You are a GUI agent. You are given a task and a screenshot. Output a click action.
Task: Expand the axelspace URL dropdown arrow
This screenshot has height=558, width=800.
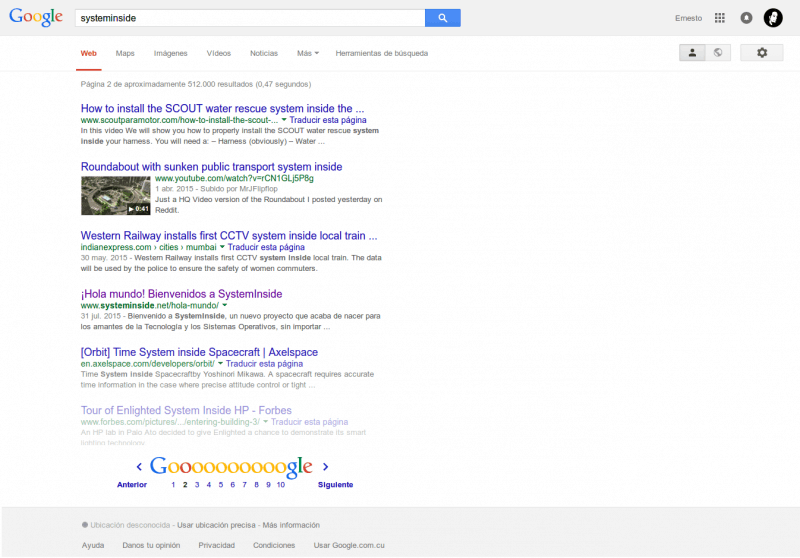pyautogui.click(x=220, y=364)
